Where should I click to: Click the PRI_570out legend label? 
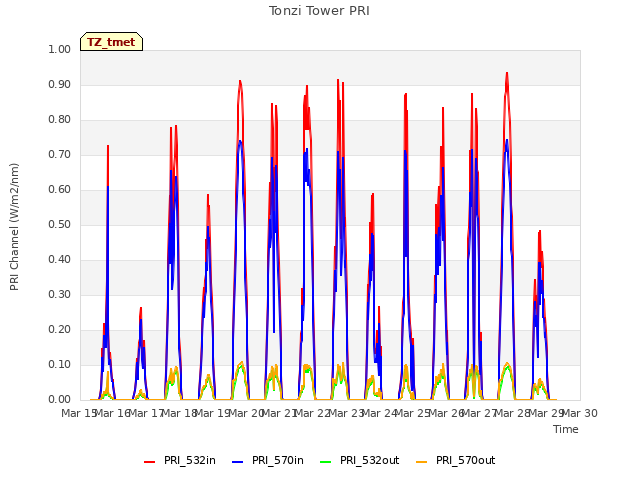click(465, 460)
